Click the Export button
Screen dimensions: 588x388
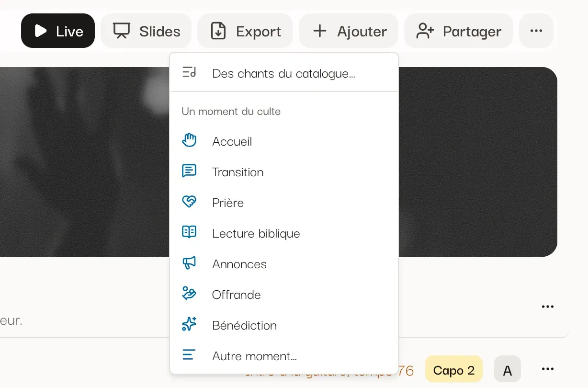tap(245, 31)
